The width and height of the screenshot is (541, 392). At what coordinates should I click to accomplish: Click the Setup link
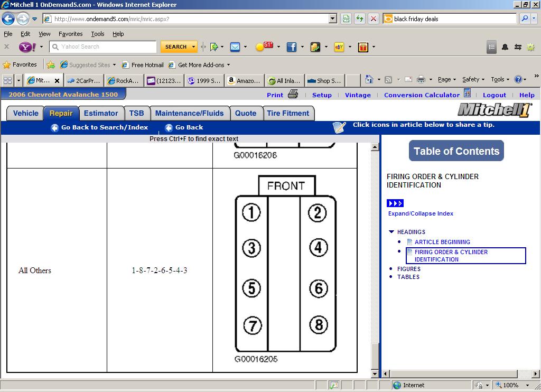pyautogui.click(x=322, y=95)
